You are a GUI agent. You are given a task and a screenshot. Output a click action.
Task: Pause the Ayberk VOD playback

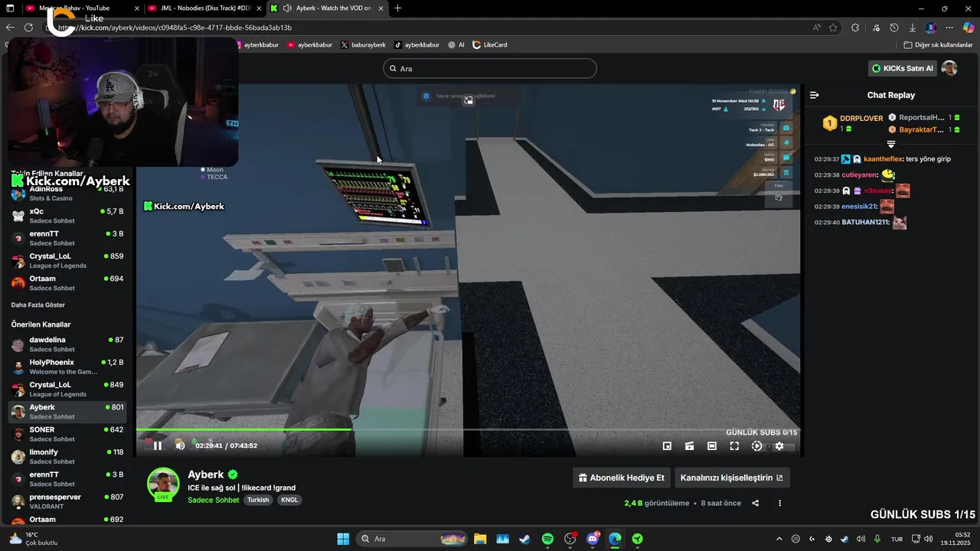[158, 446]
